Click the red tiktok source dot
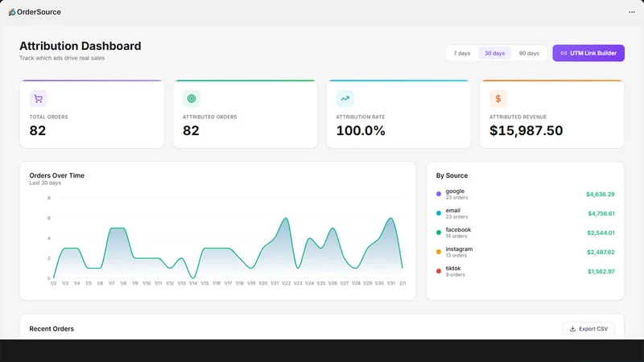This screenshot has width=644, height=362. pyautogui.click(x=439, y=271)
